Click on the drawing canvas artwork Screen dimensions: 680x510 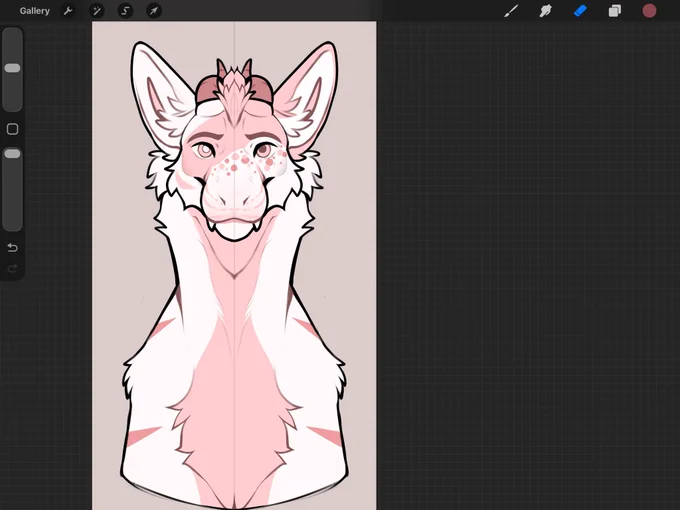click(x=234, y=265)
